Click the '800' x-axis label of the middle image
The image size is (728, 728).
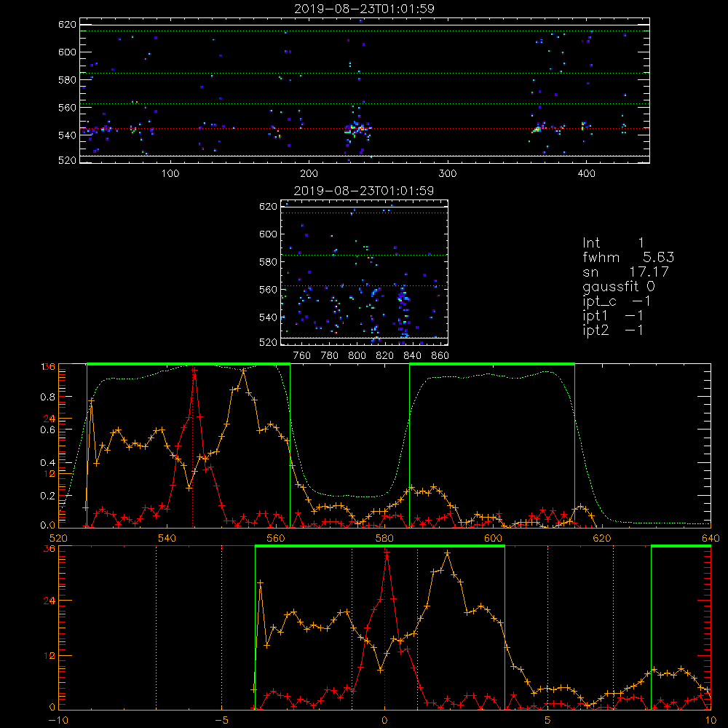point(357,356)
